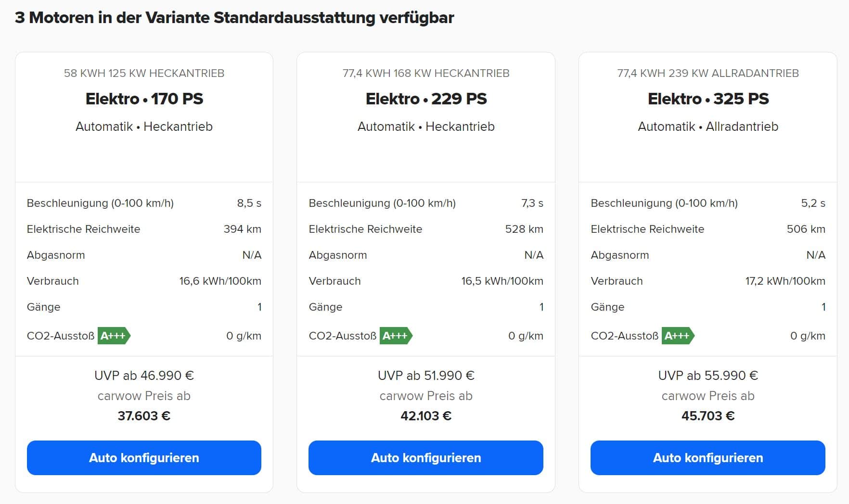Image resolution: width=849 pixels, height=504 pixels.
Task: Click the carwow price 37.603 €
Action: coord(144,416)
